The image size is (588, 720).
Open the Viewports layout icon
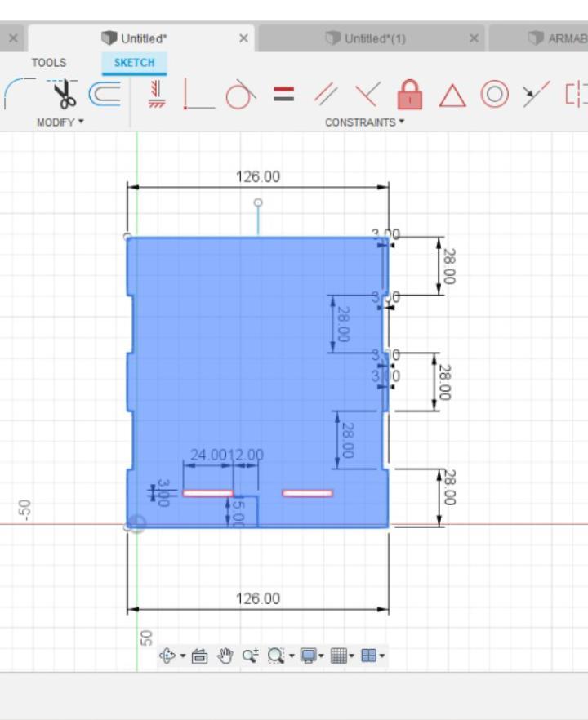(x=369, y=656)
